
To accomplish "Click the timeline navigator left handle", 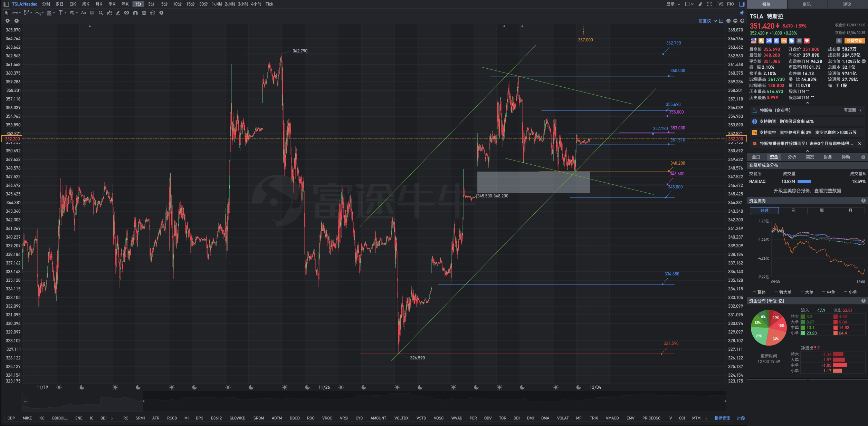I will pos(144,401).
